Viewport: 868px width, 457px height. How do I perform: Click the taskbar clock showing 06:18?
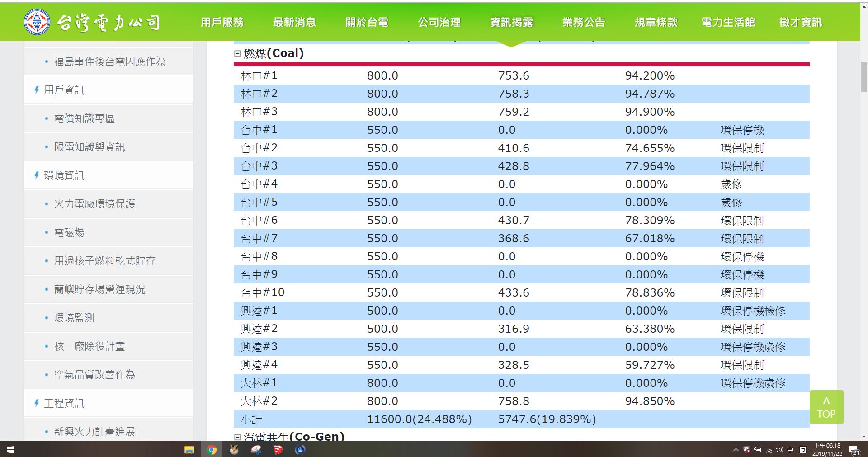tap(827, 450)
